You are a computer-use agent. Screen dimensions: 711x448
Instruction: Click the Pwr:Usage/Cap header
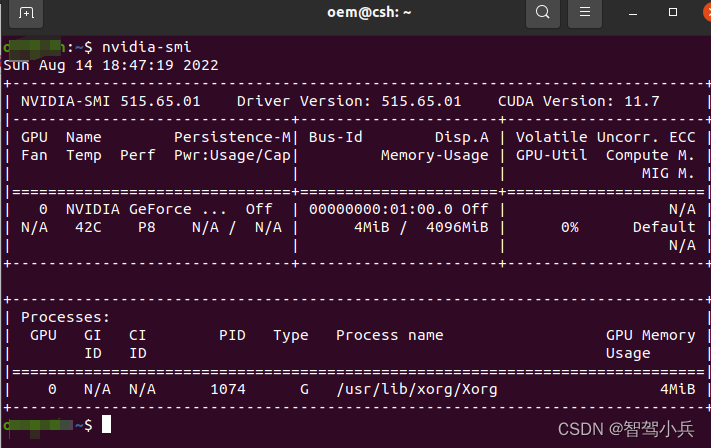(232, 156)
